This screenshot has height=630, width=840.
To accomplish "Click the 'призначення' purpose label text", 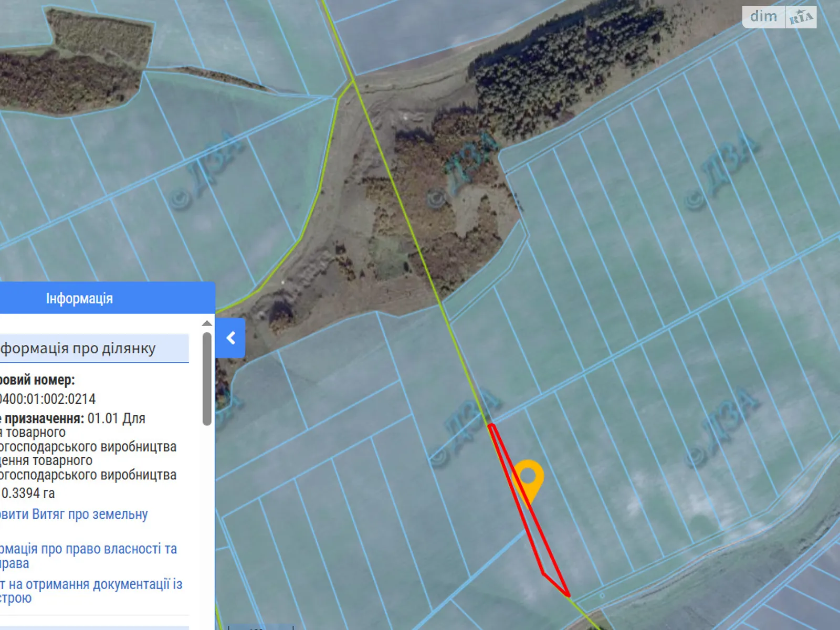I will 43,418.
